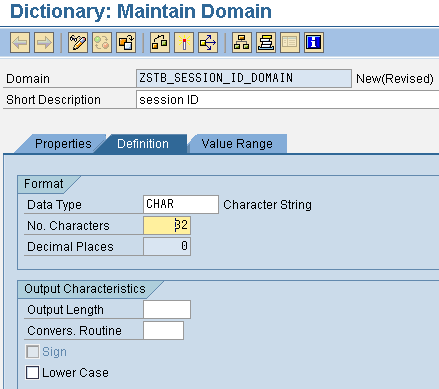The width and height of the screenshot is (439, 389).
Task: Open the Other Object icon
Action: (126, 43)
